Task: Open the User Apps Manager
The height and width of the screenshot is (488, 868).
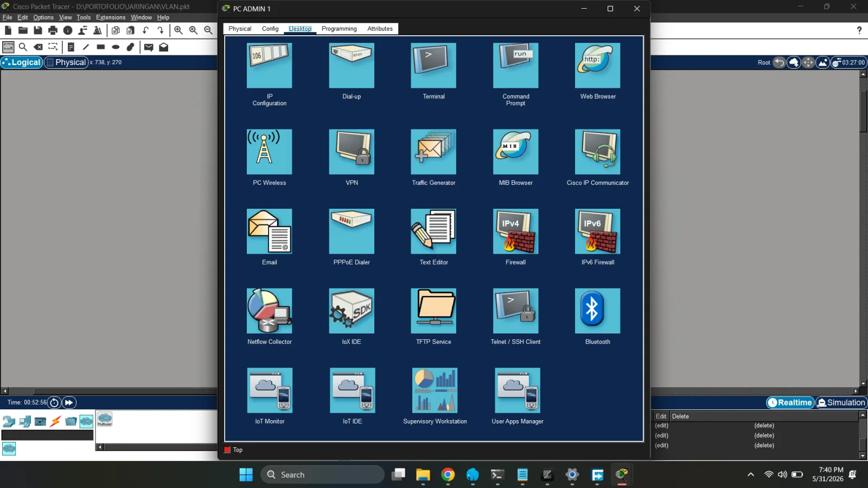Action: 518,390
